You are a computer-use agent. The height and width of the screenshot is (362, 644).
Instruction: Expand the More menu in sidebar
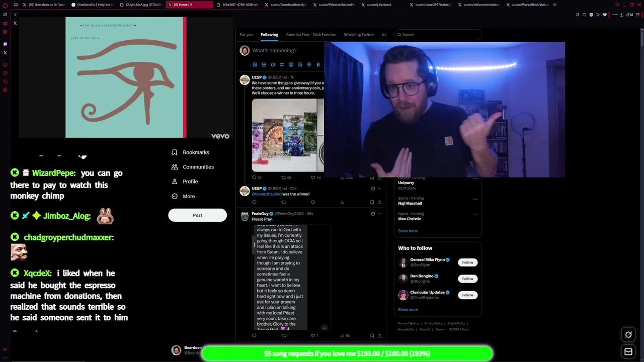tap(183, 196)
